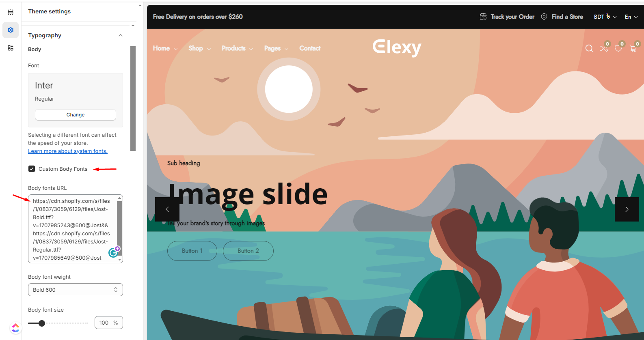This screenshot has height=340, width=644.
Task: Open the BDT currency selector
Action: click(605, 17)
